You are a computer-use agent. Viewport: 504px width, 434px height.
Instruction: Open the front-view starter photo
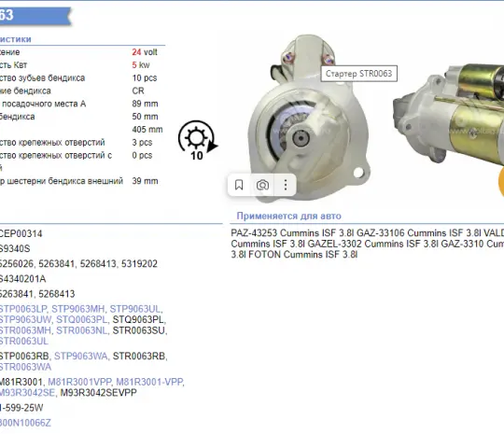309,118
